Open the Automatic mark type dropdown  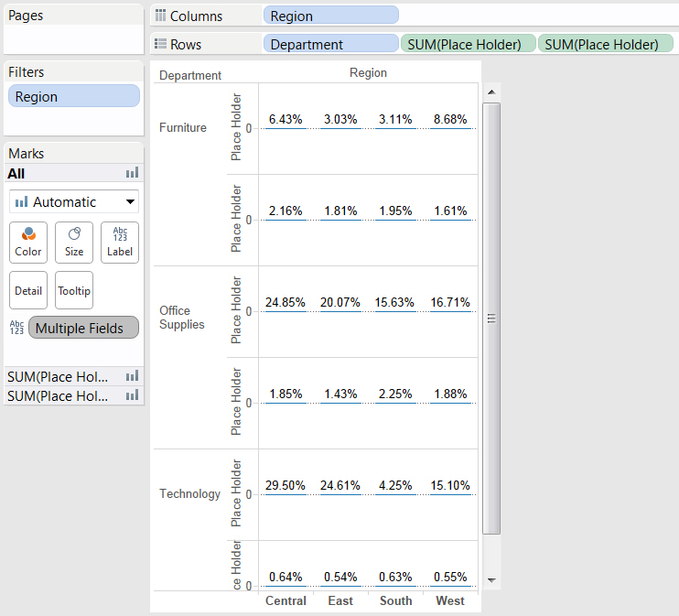click(x=74, y=202)
